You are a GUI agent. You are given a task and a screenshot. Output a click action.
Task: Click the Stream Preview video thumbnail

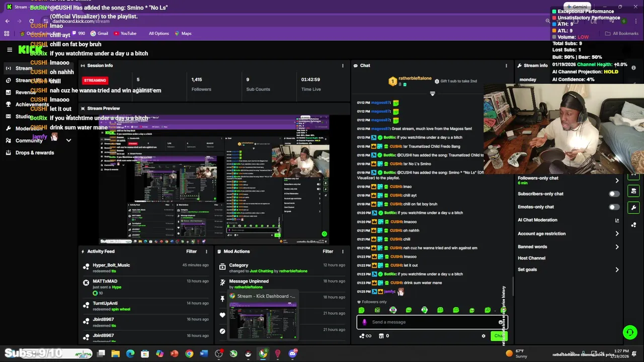point(214,179)
